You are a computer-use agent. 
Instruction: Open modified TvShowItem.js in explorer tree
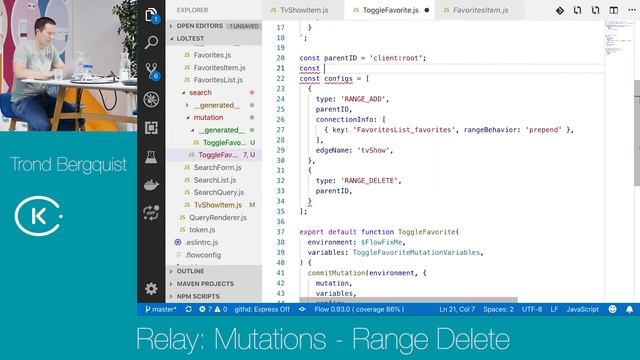click(218, 205)
